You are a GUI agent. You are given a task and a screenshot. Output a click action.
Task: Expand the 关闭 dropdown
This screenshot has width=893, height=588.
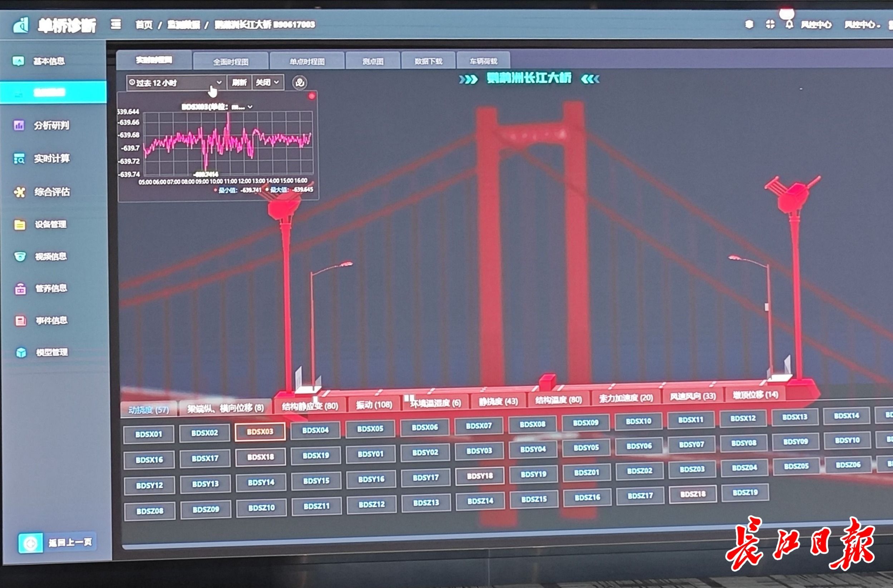(267, 83)
